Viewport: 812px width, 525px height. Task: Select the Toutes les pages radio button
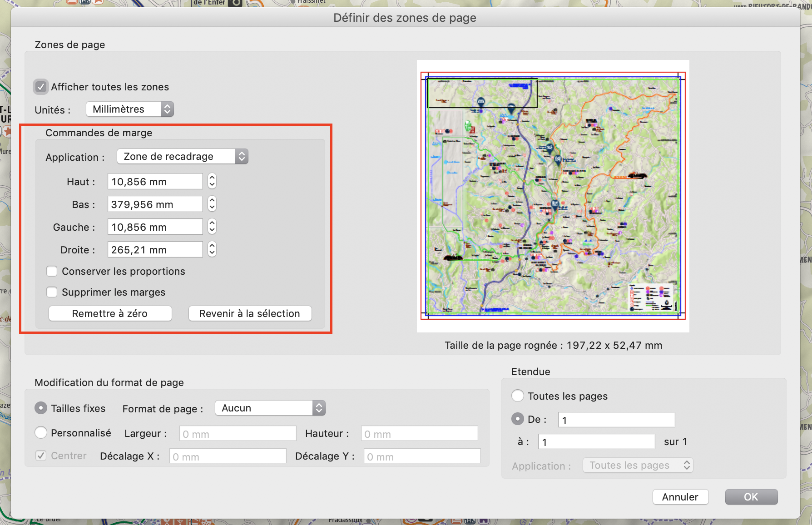pyautogui.click(x=518, y=396)
